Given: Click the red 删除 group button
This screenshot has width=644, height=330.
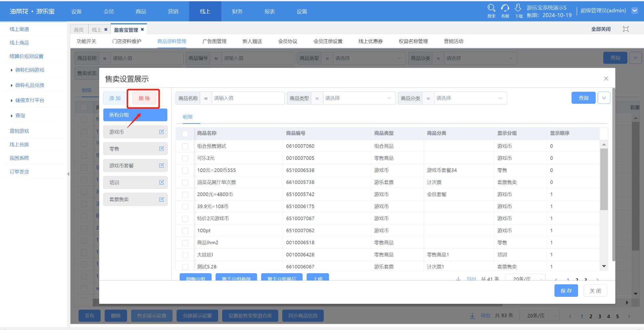Looking at the screenshot, I should coord(144,98).
